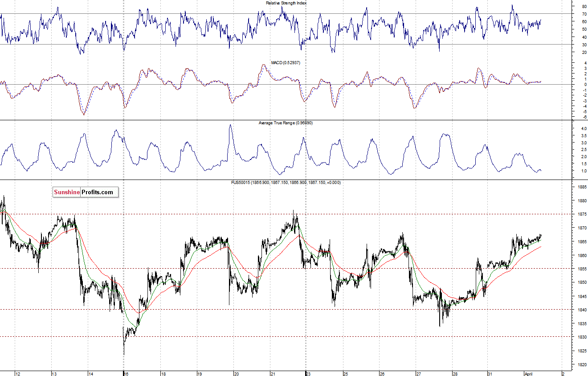Click the 14 date label on time axis
Image resolution: width=588 pixels, height=376 pixels.
[x=90, y=374]
